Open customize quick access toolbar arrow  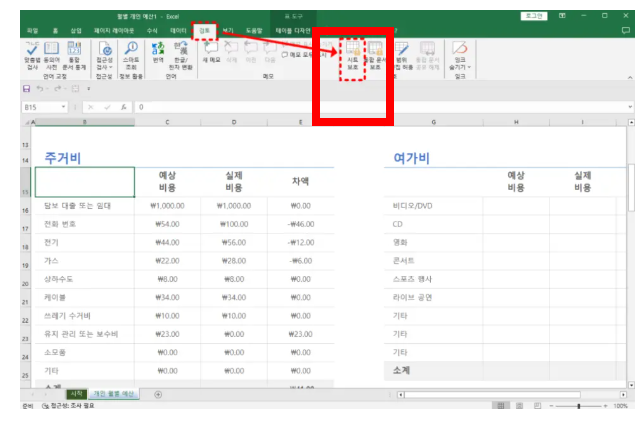pyautogui.click(x=89, y=88)
